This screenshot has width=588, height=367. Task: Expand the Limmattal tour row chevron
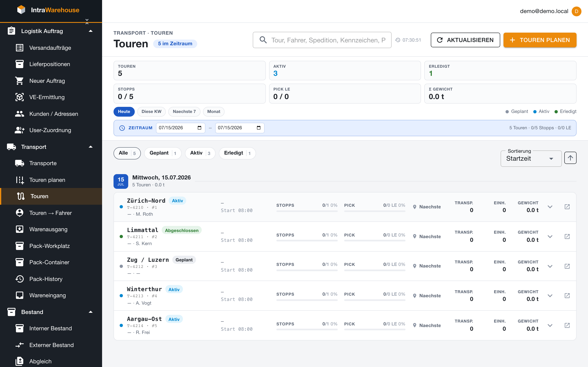point(550,237)
